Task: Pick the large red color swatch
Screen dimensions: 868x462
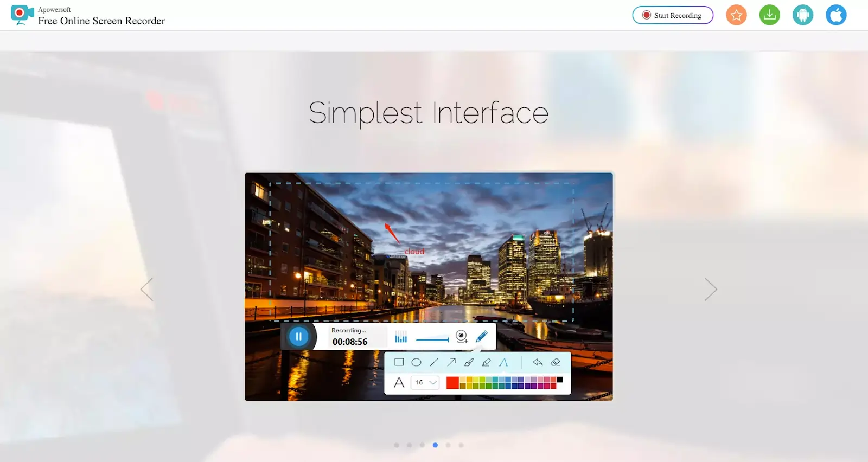Action: pos(452,383)
